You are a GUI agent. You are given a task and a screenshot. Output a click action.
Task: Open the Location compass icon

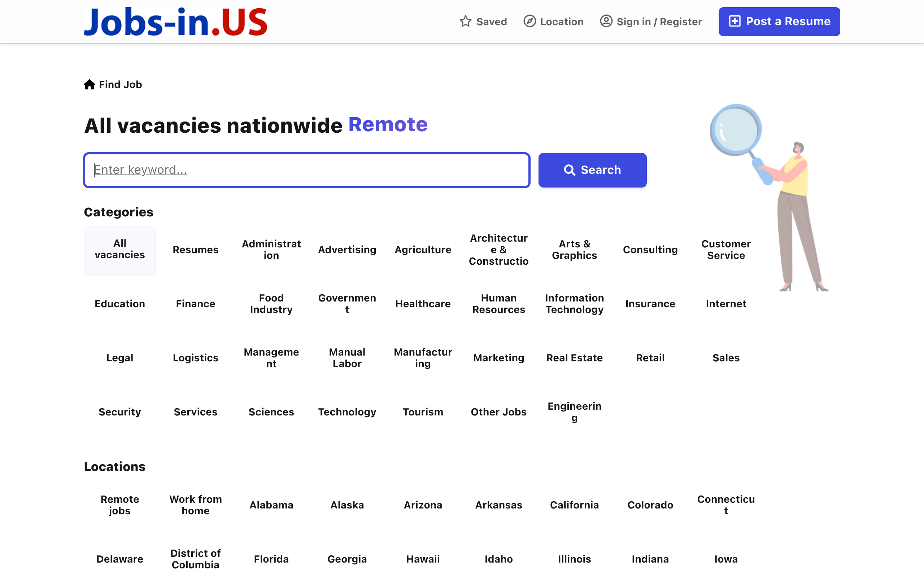[529, 22]
